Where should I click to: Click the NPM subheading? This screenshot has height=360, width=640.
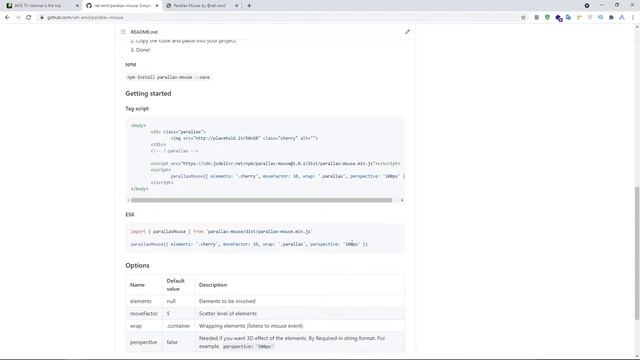pos(131,64)
